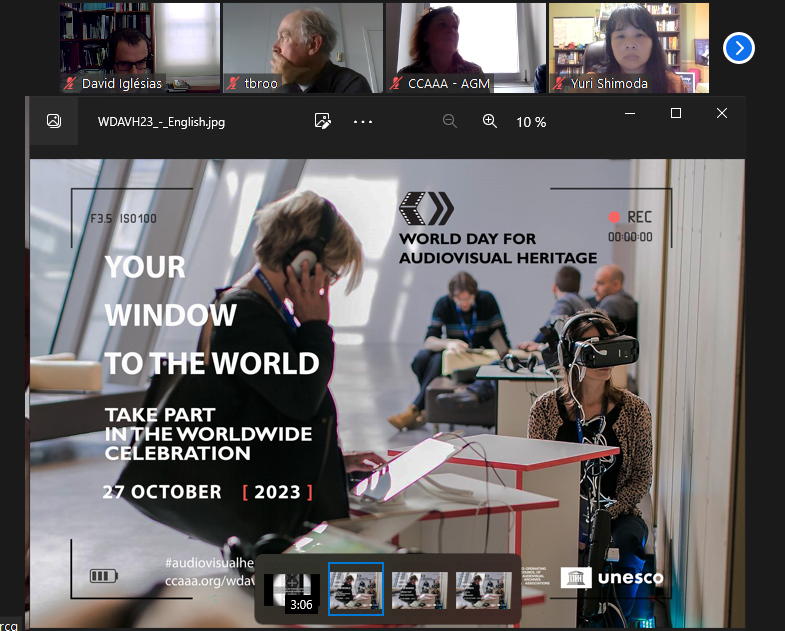Open the three-dot more options menu
785x631 pixels.
(x=362, y=122)
